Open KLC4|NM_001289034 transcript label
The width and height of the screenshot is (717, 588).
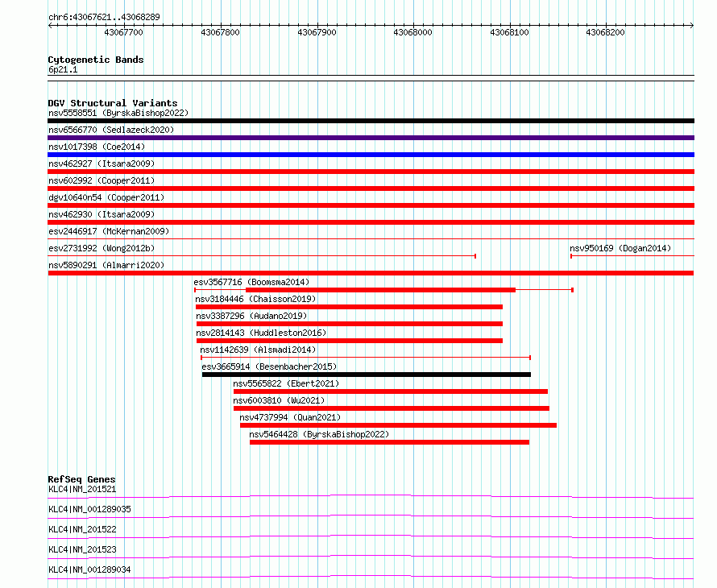coord(89,569)
